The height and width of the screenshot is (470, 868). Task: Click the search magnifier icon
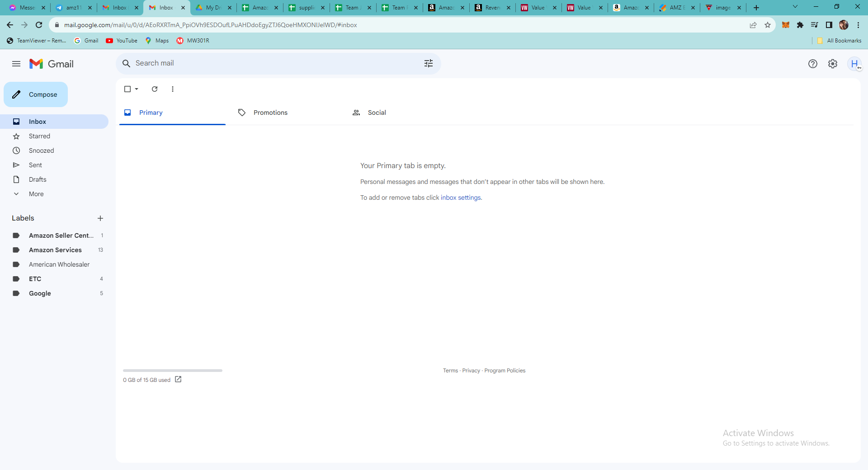click(127, 63)
